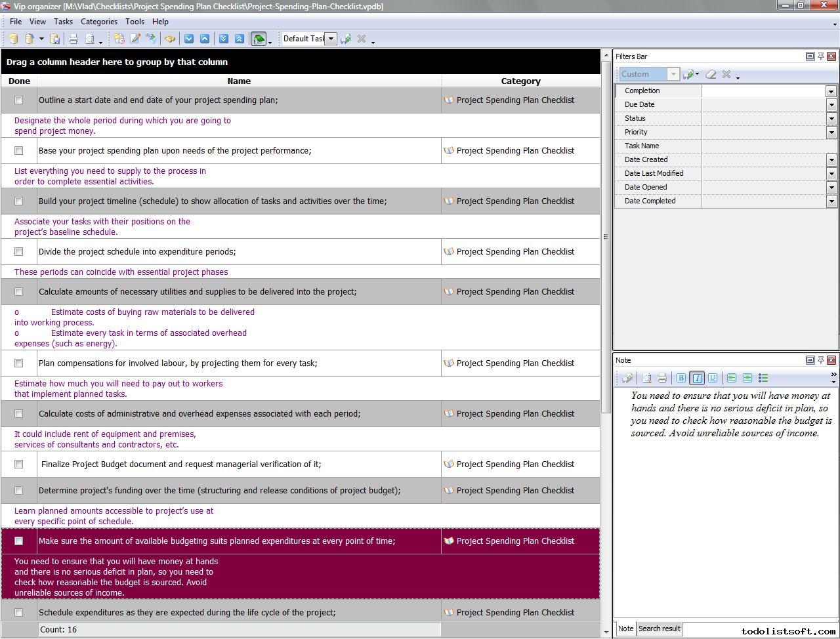Insert bullet list in Note panel
Viewport: 840px width, 639px height.
(763, 378)
